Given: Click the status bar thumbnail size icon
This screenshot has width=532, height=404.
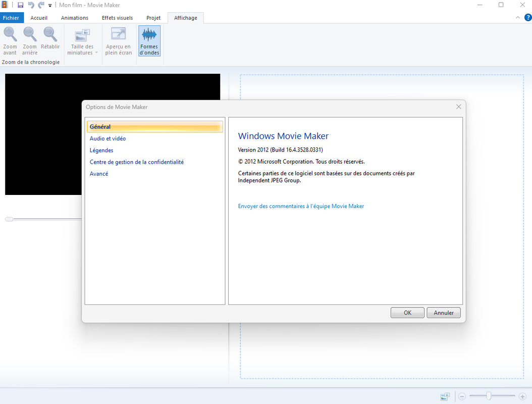Looking at the screenshot, I should [x=445, y=396].
